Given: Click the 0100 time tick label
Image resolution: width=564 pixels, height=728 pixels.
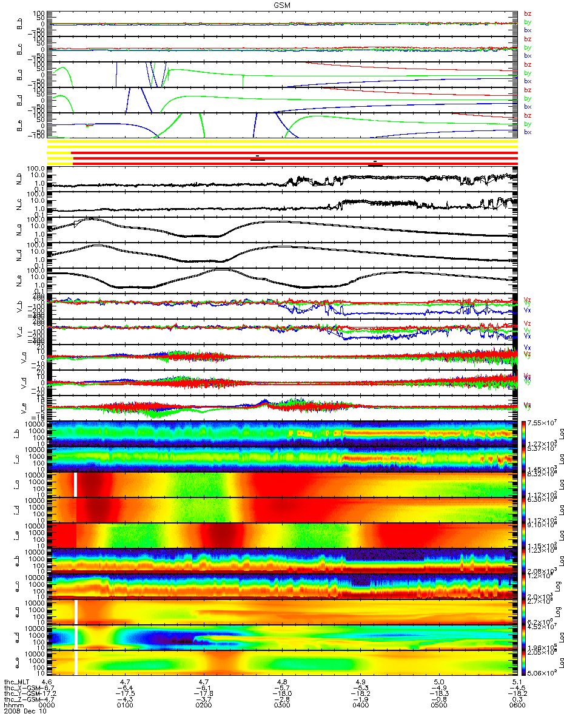Looking at the screenshot, I should tap(126, 706).
